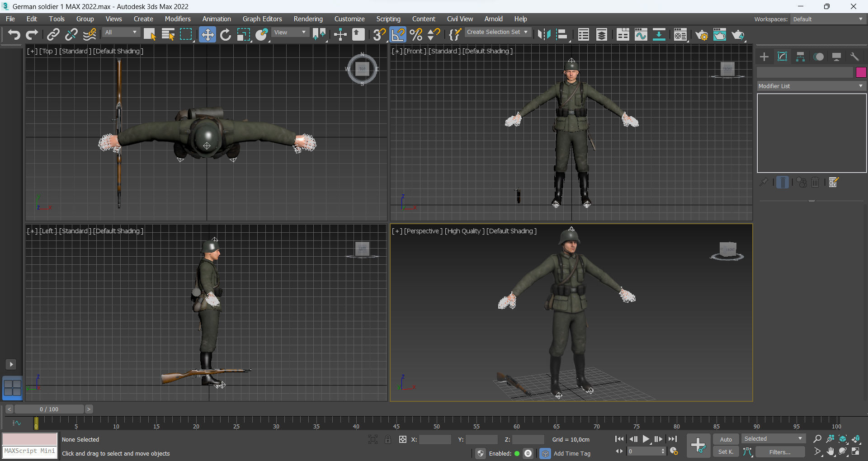868x461 pixels.
Task: Click the Set K. button
Action: click(x=726, y=452)
